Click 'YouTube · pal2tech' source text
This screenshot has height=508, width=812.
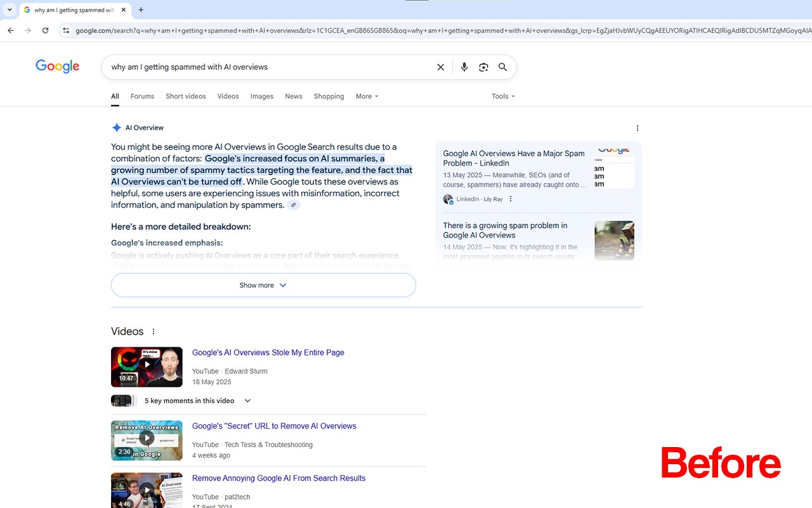click(x=221, y=497)
